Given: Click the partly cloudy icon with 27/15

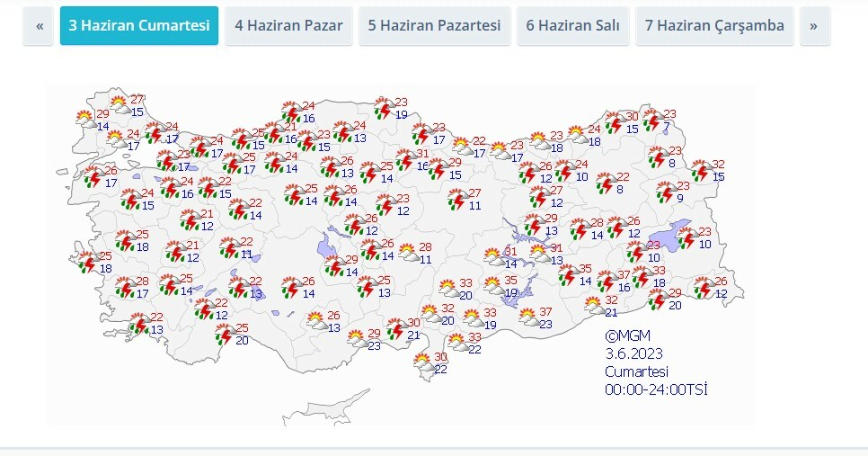Looking at the screenshot, I should [x=120, y=104].
